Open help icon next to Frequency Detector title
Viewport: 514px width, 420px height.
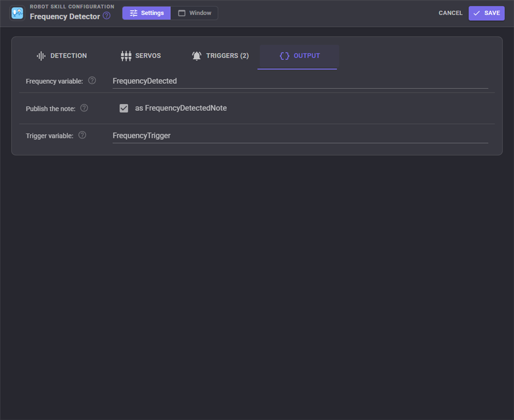(x=106, y=16)
